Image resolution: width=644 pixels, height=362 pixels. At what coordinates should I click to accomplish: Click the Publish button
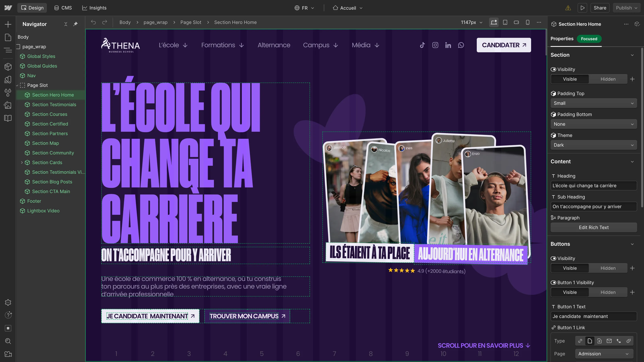tap(624, 8)
